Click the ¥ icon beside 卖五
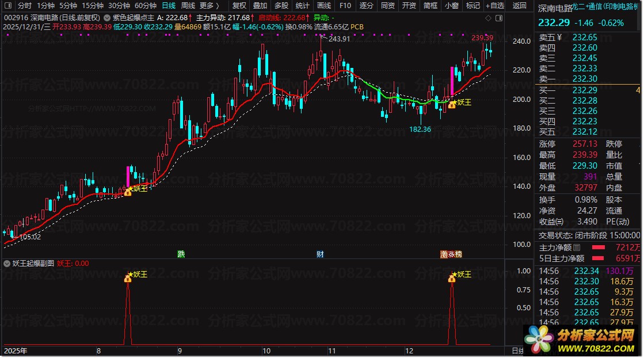 point(559,37)
